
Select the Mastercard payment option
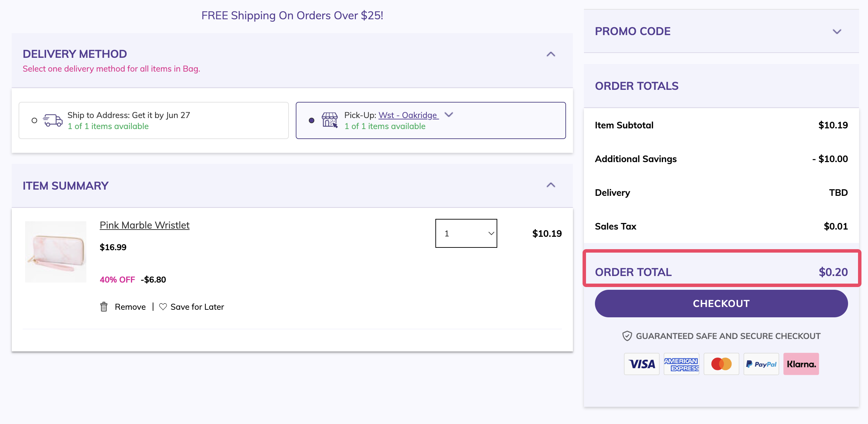point(721,364)
